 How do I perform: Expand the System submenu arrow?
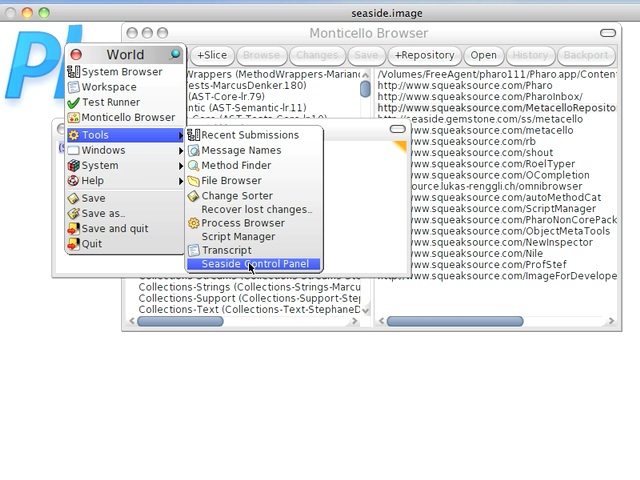click(180, 166)
